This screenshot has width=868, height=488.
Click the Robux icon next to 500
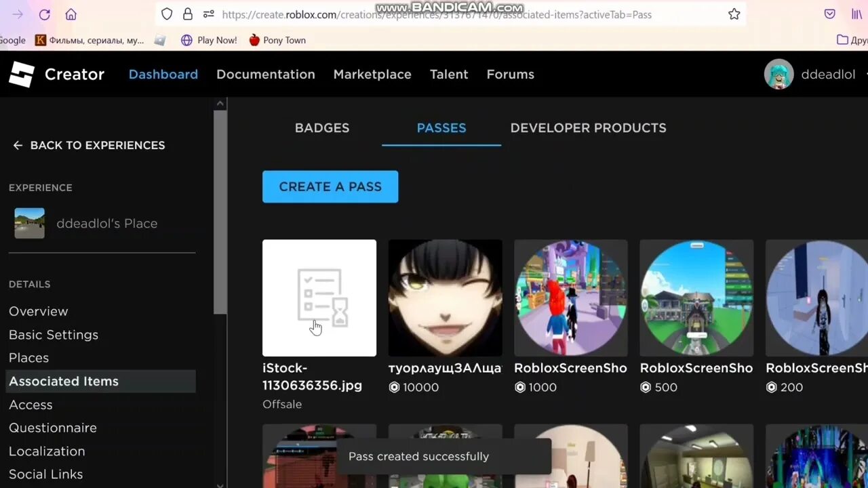click(646, 388)
